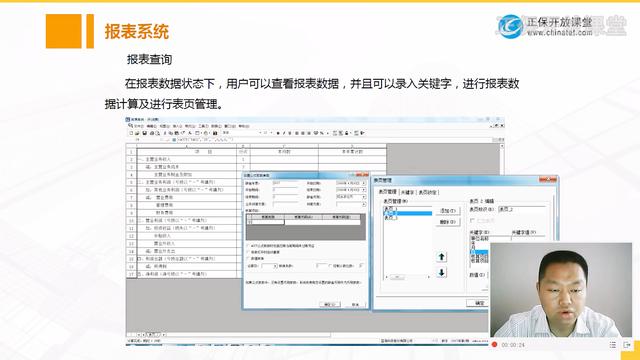The image size is (640, 360).
Task: Click the 财务费用 row
Action: [x=187, y=213]
